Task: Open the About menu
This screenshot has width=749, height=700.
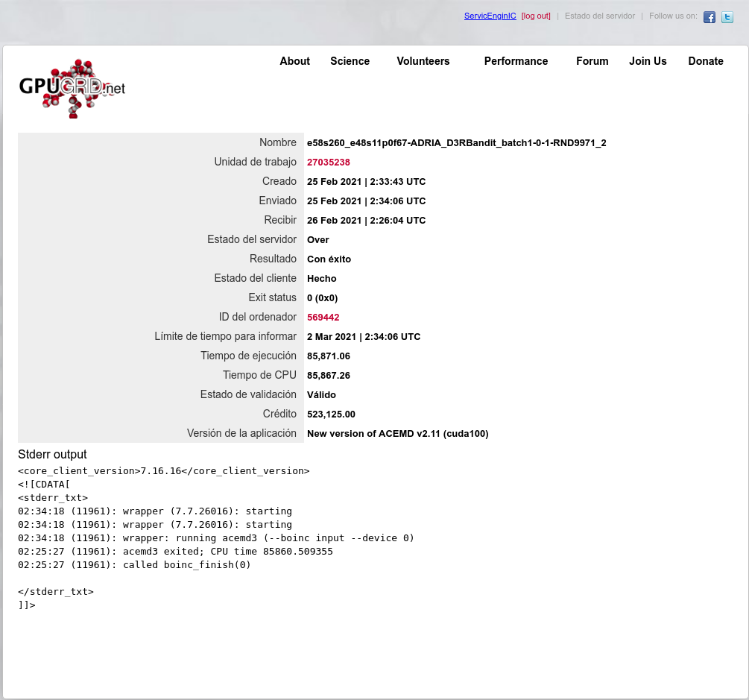Action: (294, 61)
